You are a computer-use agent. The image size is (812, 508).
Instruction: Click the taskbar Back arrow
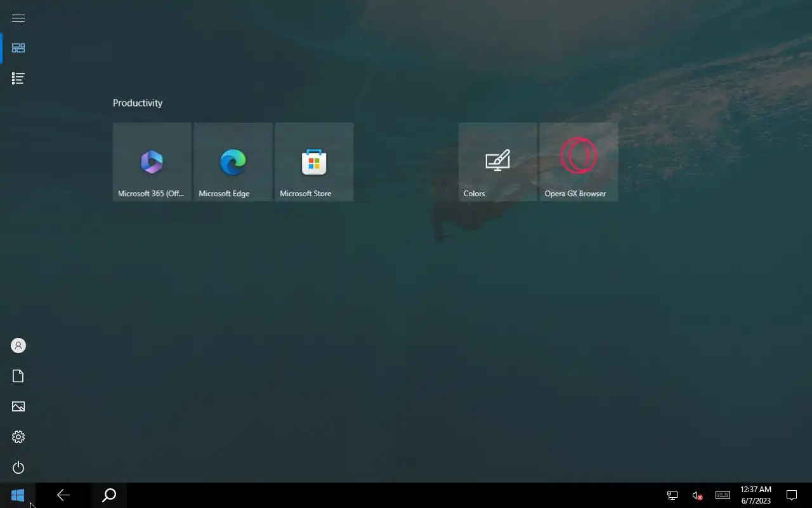[x=63, y=495]
